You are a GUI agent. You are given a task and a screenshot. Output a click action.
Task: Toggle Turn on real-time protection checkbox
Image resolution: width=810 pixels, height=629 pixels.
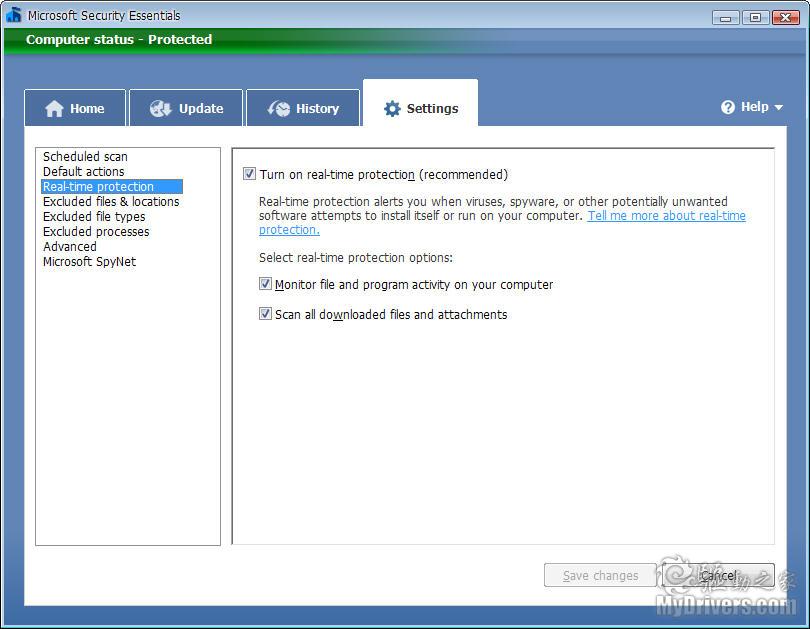250,174
